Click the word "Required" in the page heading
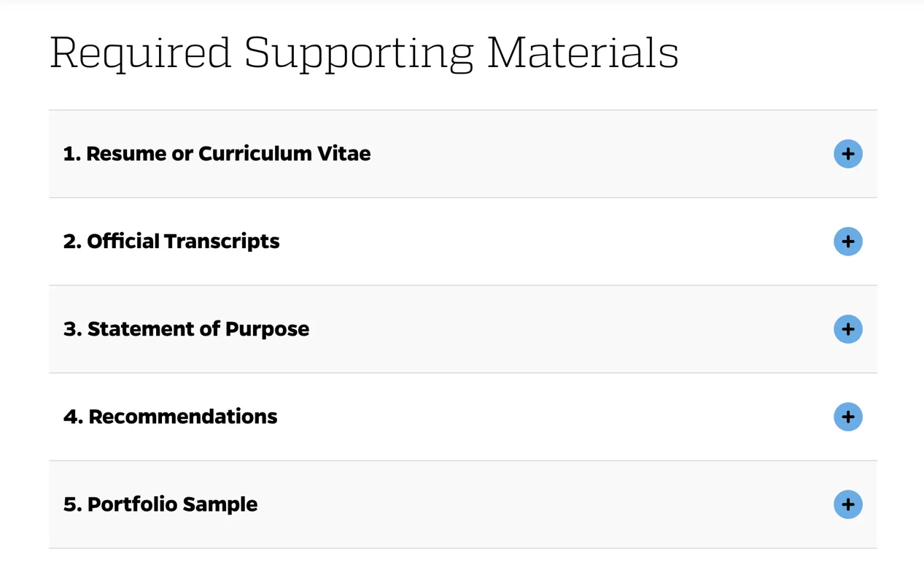Screen dimensions: 924x586 [x=140, y=53]
